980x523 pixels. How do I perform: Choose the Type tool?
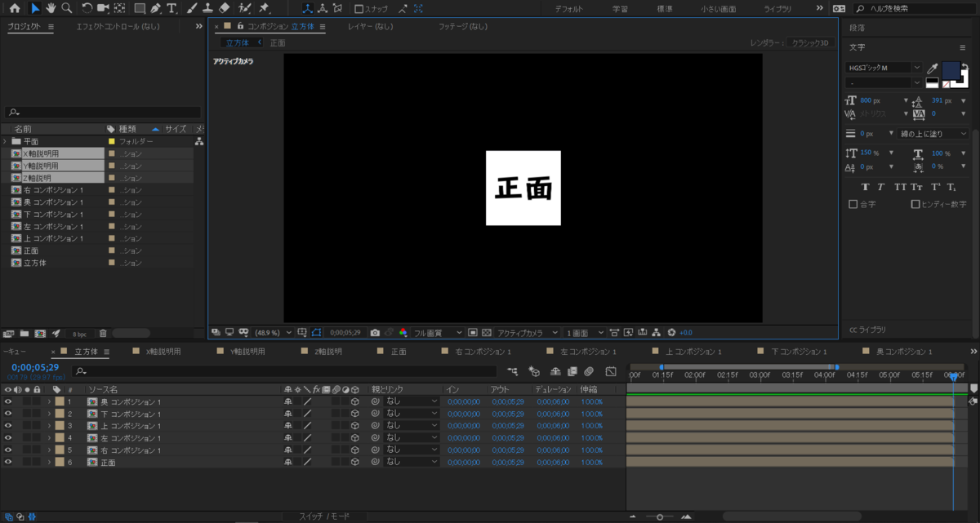click(x=171, y=9)
